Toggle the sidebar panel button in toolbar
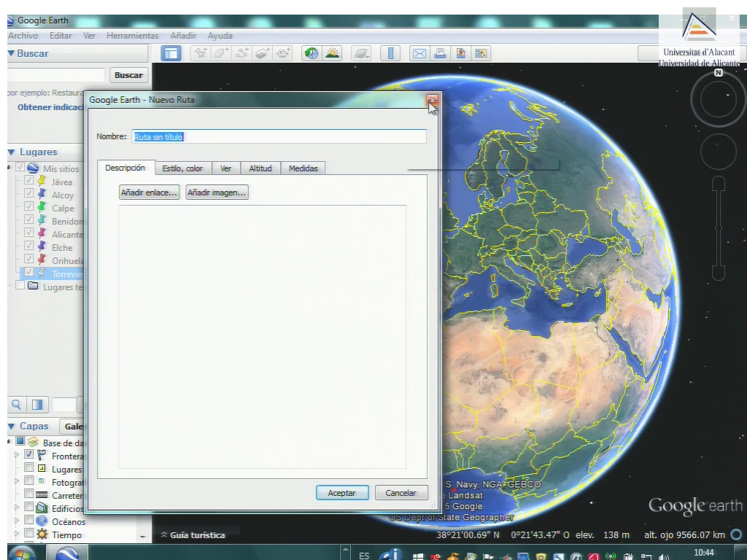 click(171, 53)
